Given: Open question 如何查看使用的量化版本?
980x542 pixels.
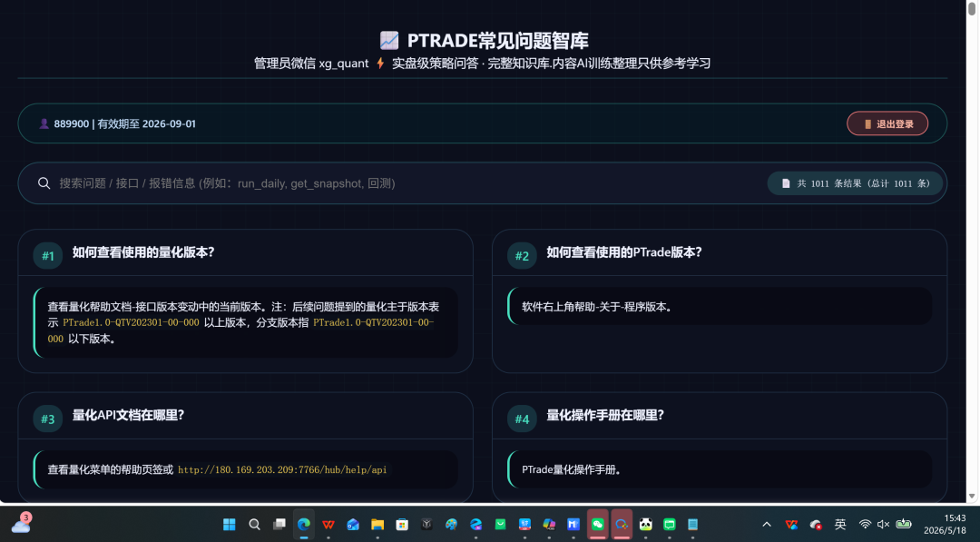Looking at the screenshot, I should (143, 252).
